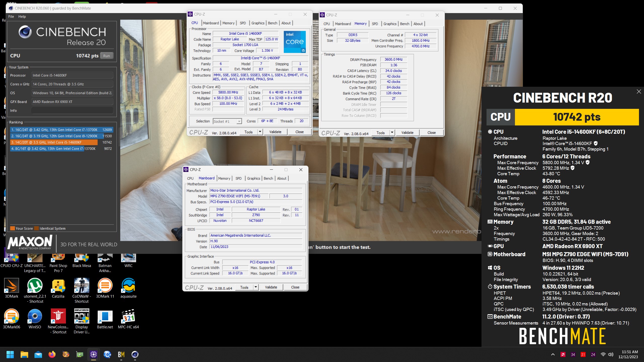Select Mainboard tab in CPU-Z Memory window
644x362 pixels.
(x=343, y=24)
